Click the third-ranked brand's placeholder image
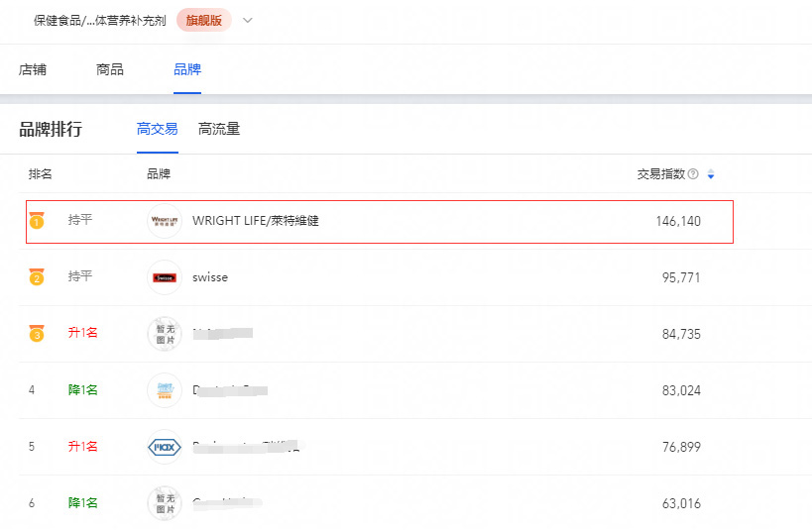812x532 pixels. coord(165,334)
